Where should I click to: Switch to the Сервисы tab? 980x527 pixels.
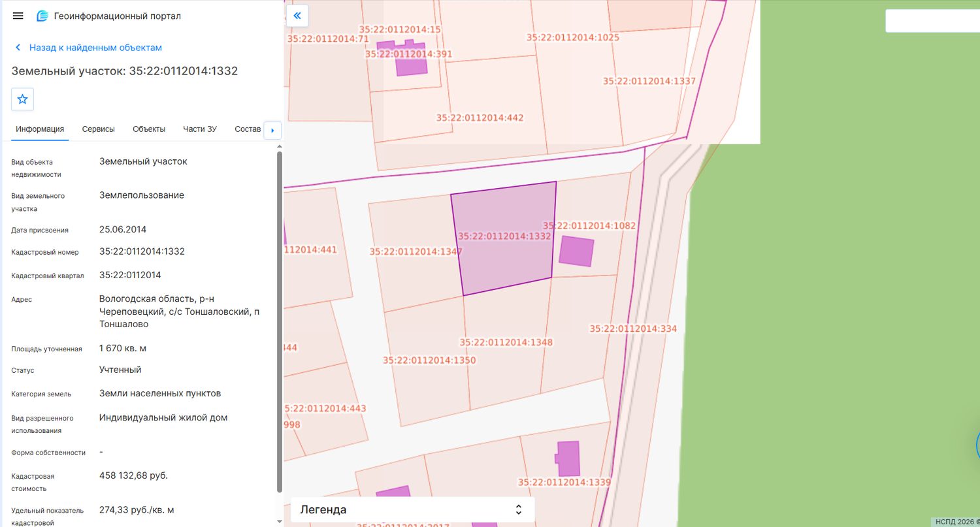point(99,129)
